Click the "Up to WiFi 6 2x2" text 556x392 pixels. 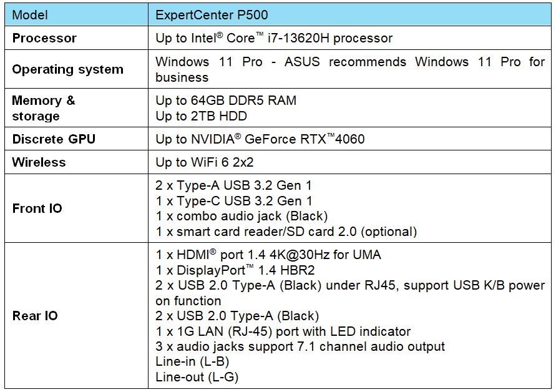(204, 162)
